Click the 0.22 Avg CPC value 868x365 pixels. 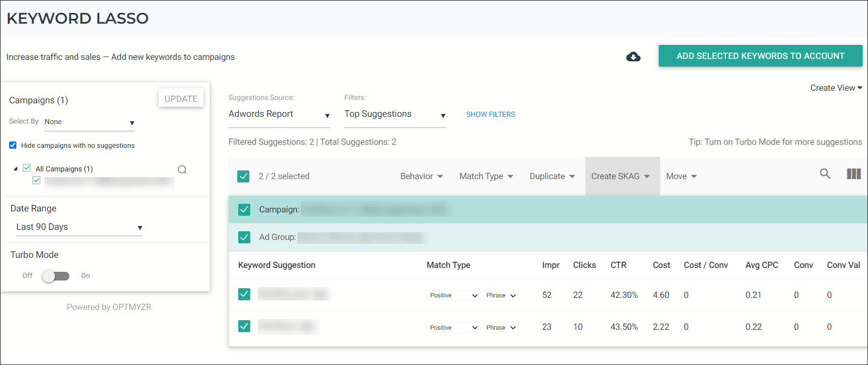pos(754,327)
